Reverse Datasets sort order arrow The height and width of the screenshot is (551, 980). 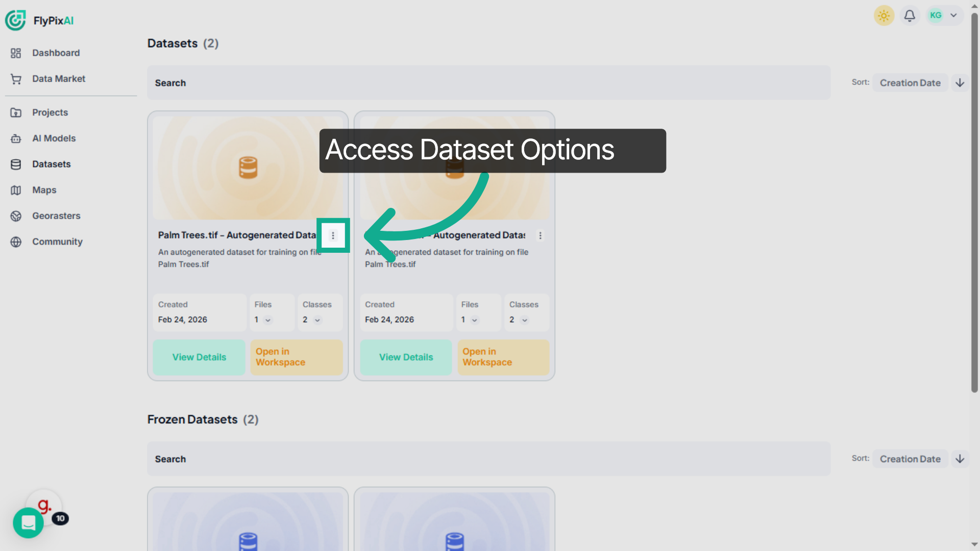pyautogui.click(x=960, y=83)
